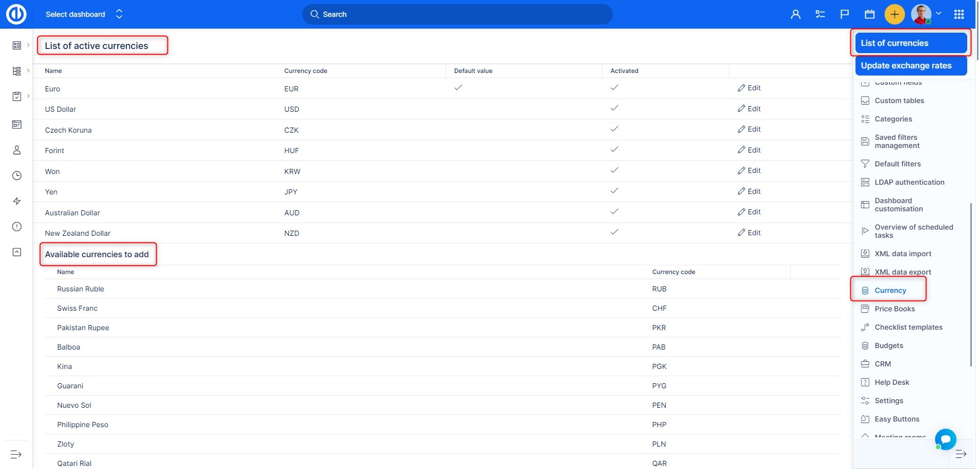This screenshot has width=980, height=469.
Task: Open Price Books in the right menu
Action: [x=894, y=309]
